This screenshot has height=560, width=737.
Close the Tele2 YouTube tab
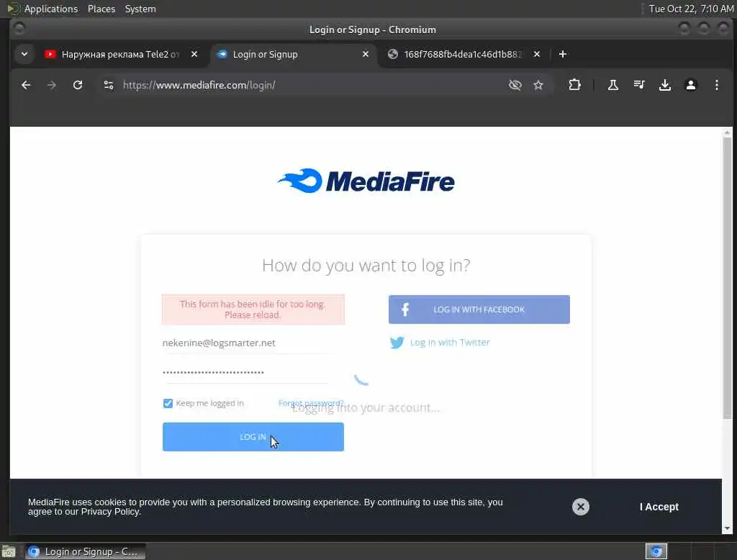[x=194, y=54]
